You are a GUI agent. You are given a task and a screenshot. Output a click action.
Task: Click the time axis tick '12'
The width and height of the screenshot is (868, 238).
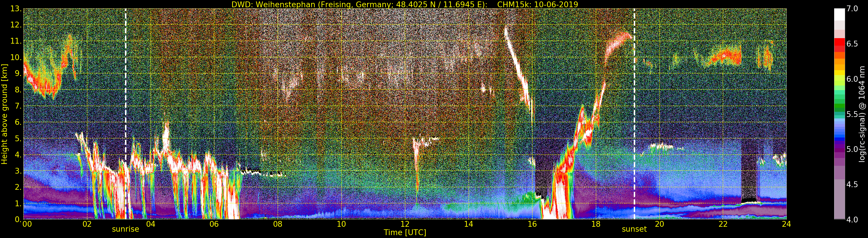[x=405, y=224]
